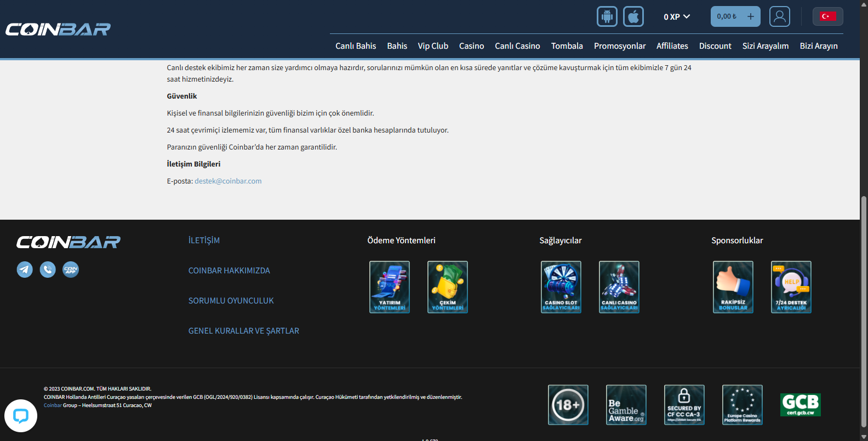Expand the 0 XP dropdown
The image size is (868, 441).
677,17
